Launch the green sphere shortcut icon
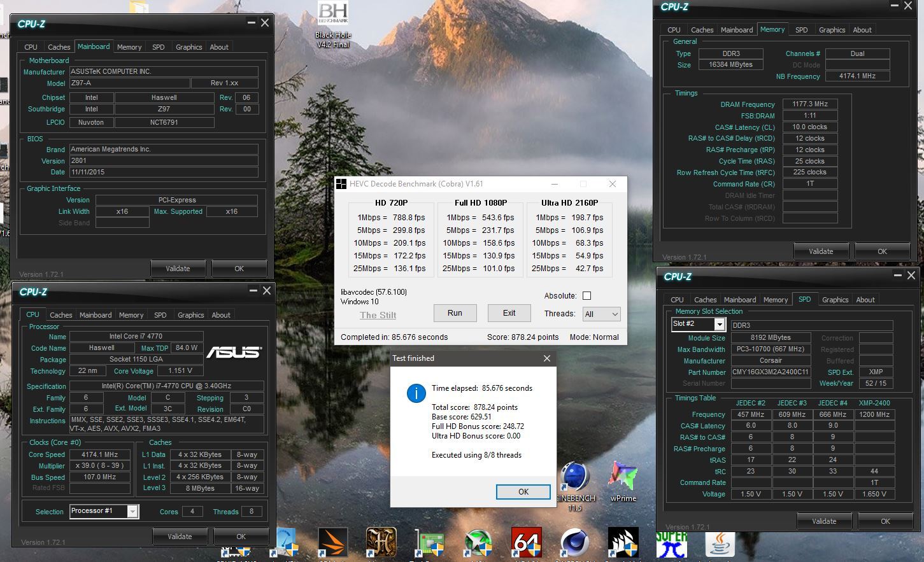 pos(478,543)
